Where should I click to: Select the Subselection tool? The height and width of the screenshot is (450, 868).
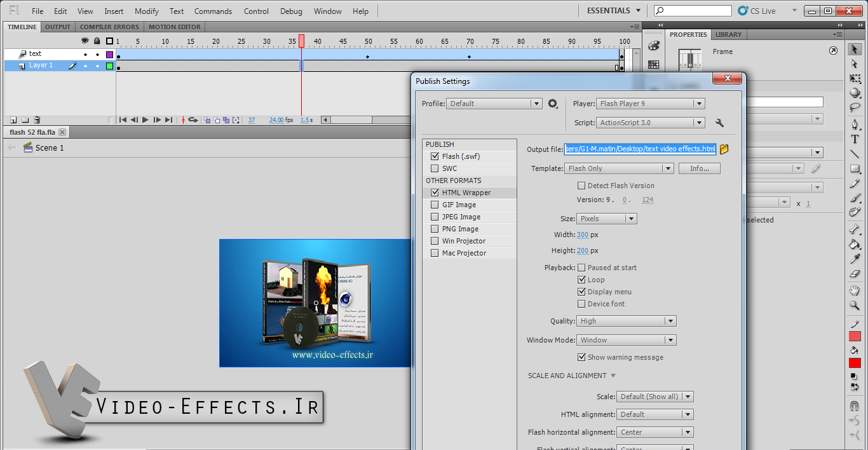855,64
